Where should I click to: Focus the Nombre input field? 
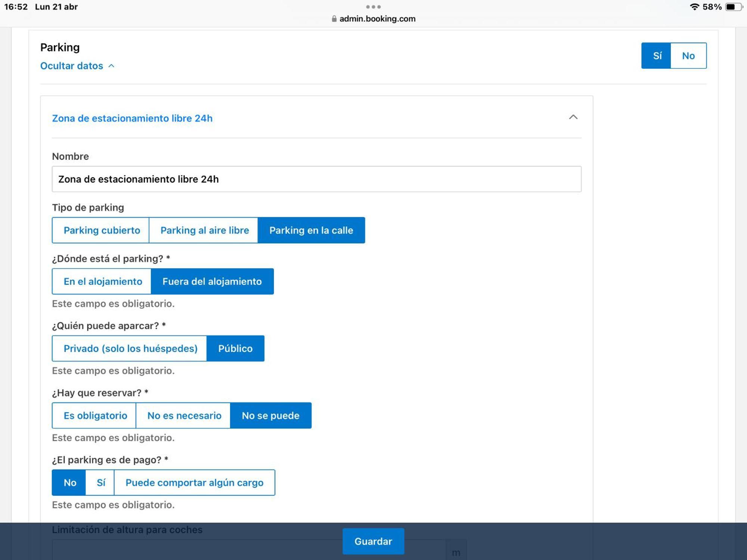click(317, 179)
